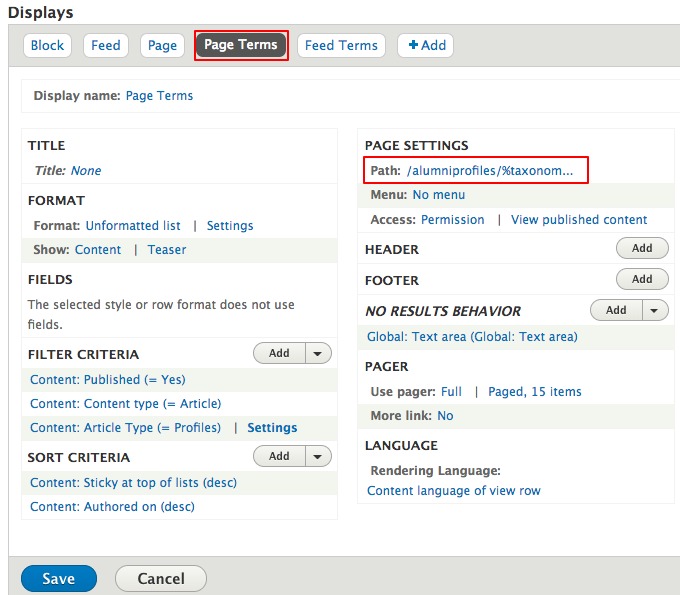The height and width of the screenshot is (595, 680).
Task: Select the Feed Terms display tab
Action: click(x=341, y=45)
